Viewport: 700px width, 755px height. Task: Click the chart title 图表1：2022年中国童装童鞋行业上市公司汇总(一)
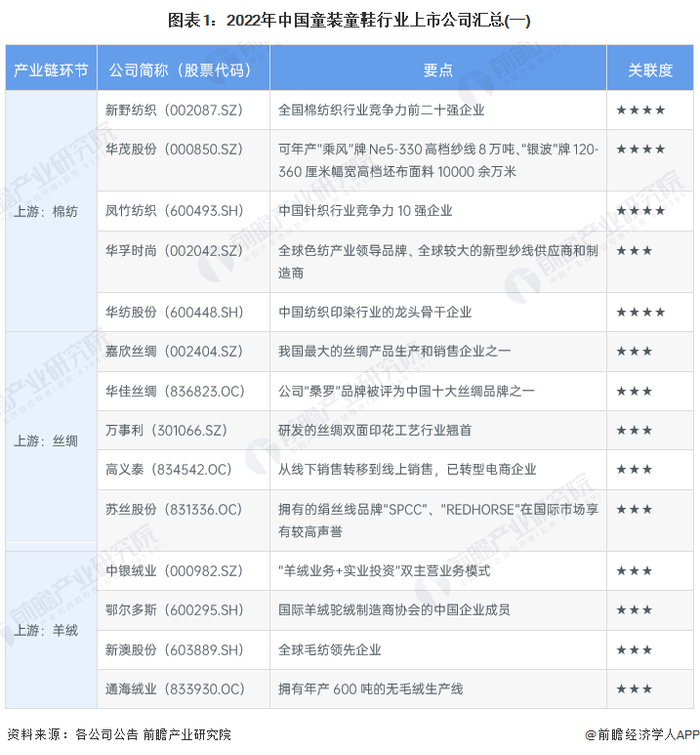[x=349, y=20]
